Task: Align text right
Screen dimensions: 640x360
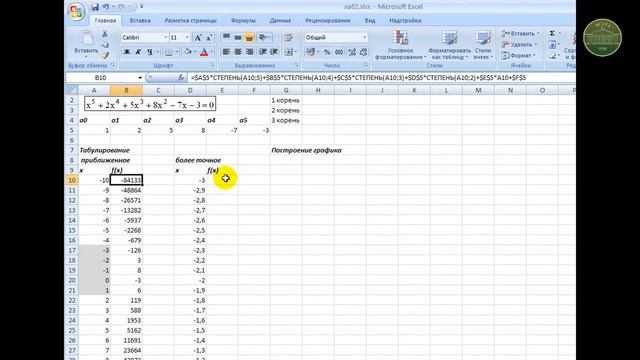Action: pyautogui.click(x=249, y=52)
